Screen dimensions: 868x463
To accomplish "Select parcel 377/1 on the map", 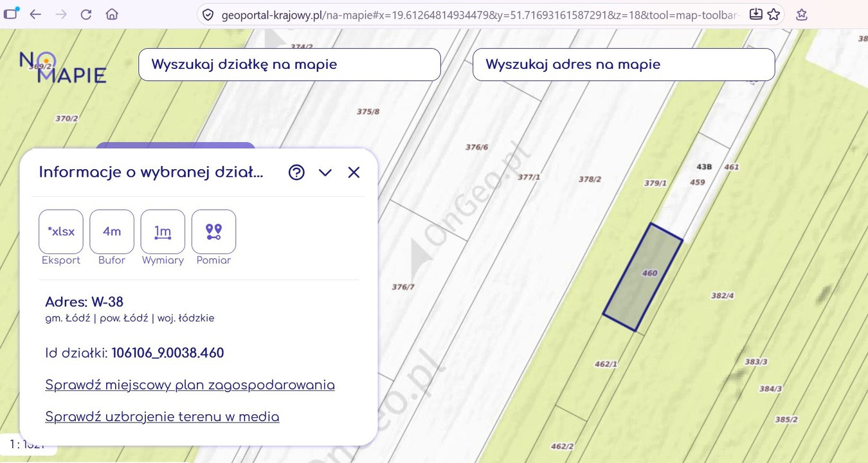I will pos(529,177).
